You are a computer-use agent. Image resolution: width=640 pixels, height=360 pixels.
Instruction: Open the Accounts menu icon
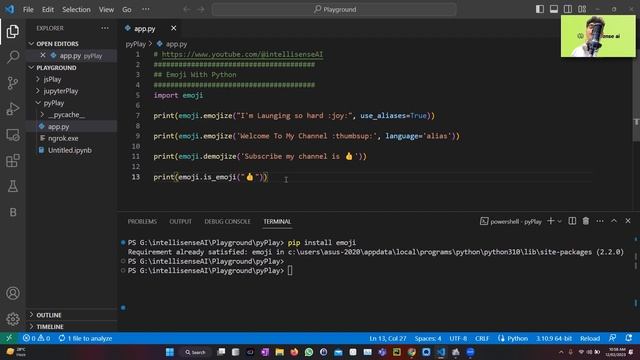13,293
